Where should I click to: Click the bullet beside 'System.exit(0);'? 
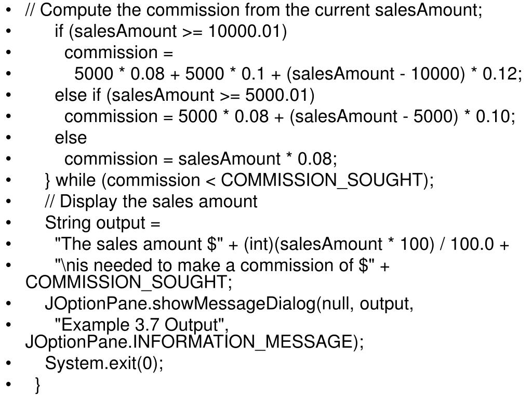(8, 363)
